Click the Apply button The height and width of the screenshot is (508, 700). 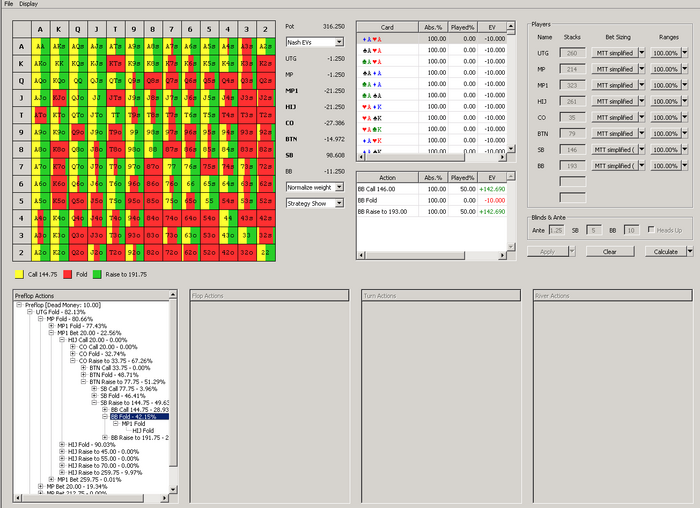[548, 252]
